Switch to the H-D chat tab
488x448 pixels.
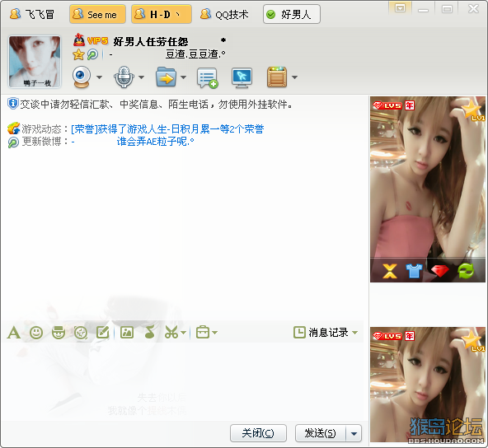tap(162, 14)
